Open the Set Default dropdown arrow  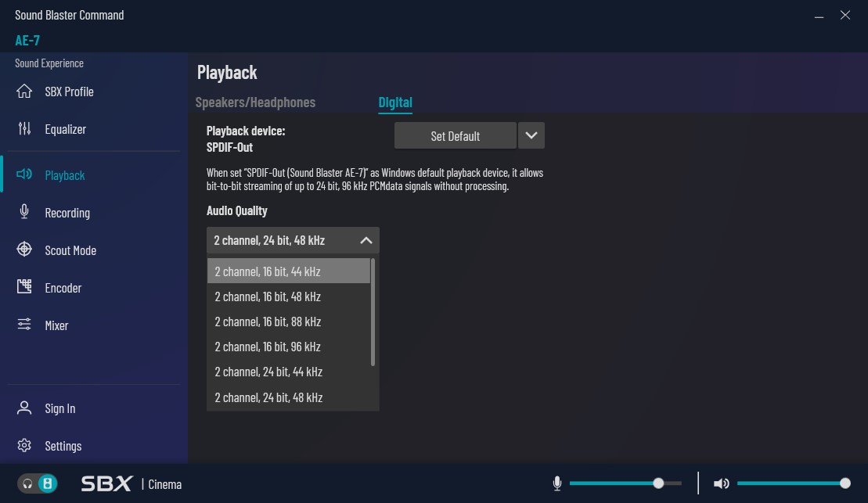tap(531, 135)
